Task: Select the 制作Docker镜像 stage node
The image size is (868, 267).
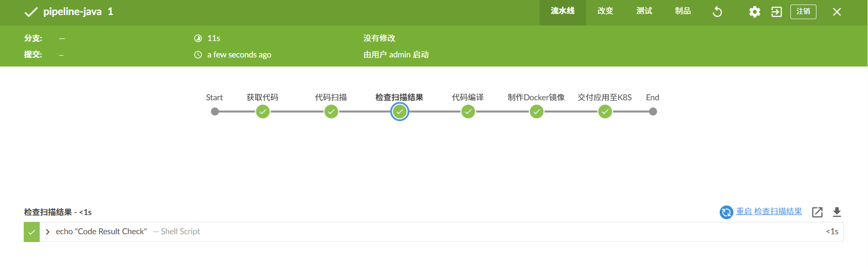Action: pyautogui.click(x=536, y=112)
